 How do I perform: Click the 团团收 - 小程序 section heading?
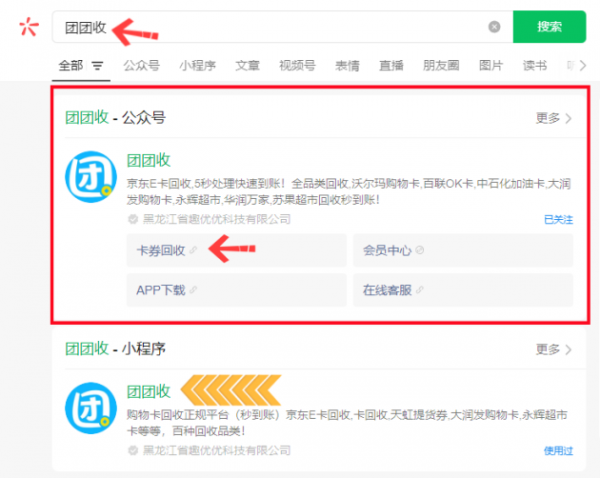pyautogui.click(x=115, y=349)
